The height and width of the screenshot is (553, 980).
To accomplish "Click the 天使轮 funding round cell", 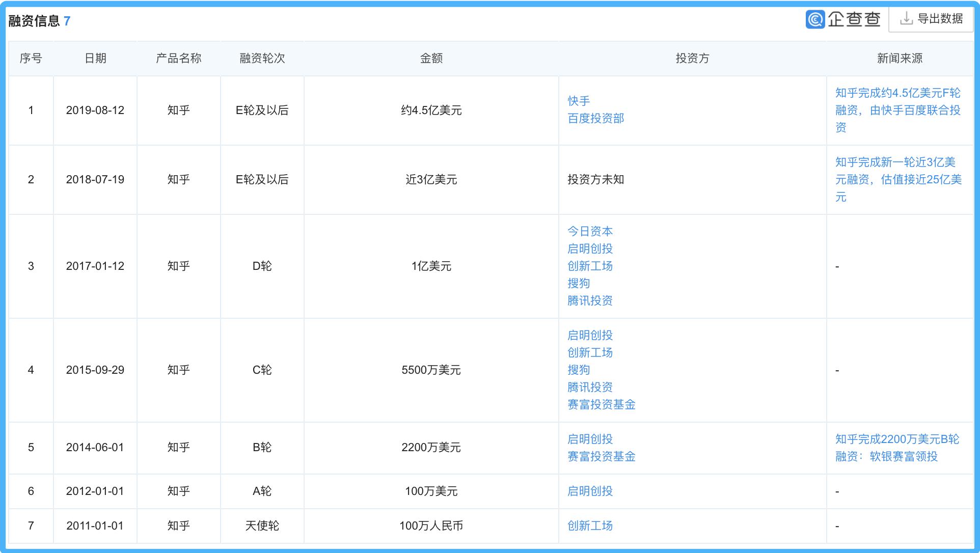I will (x=262, y=526).
